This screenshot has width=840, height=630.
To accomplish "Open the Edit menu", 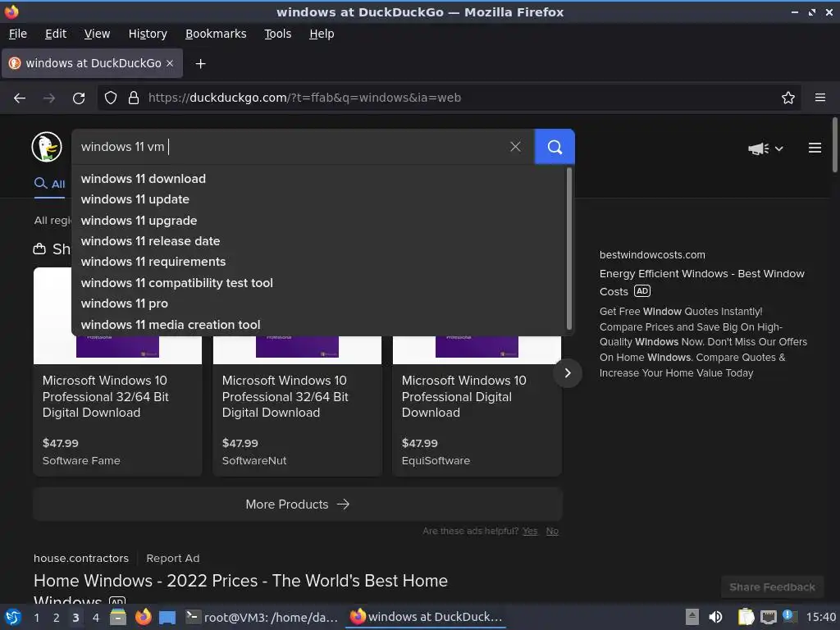I will point(56,34).
